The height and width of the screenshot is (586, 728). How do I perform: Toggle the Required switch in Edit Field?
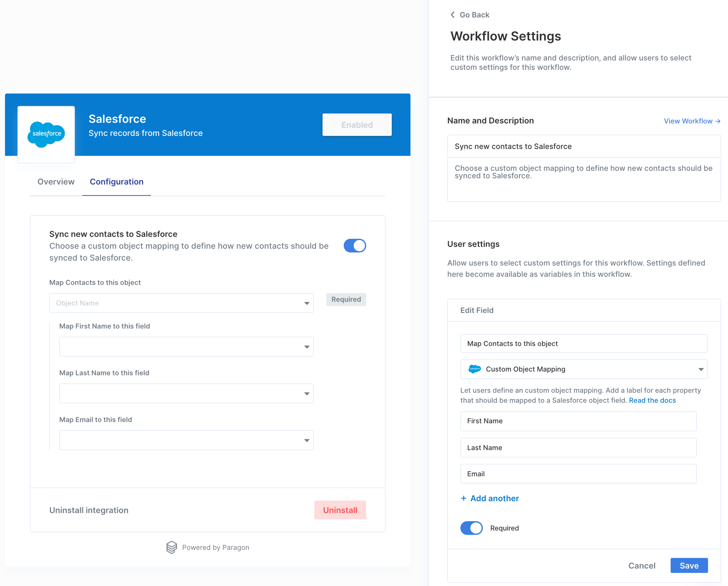point(471,528)
